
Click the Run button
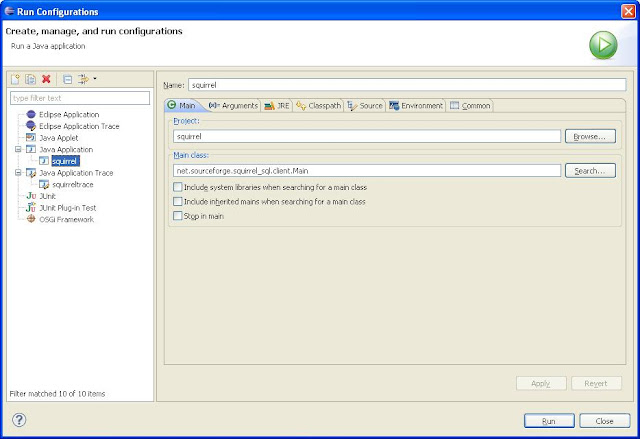[549, 421]
